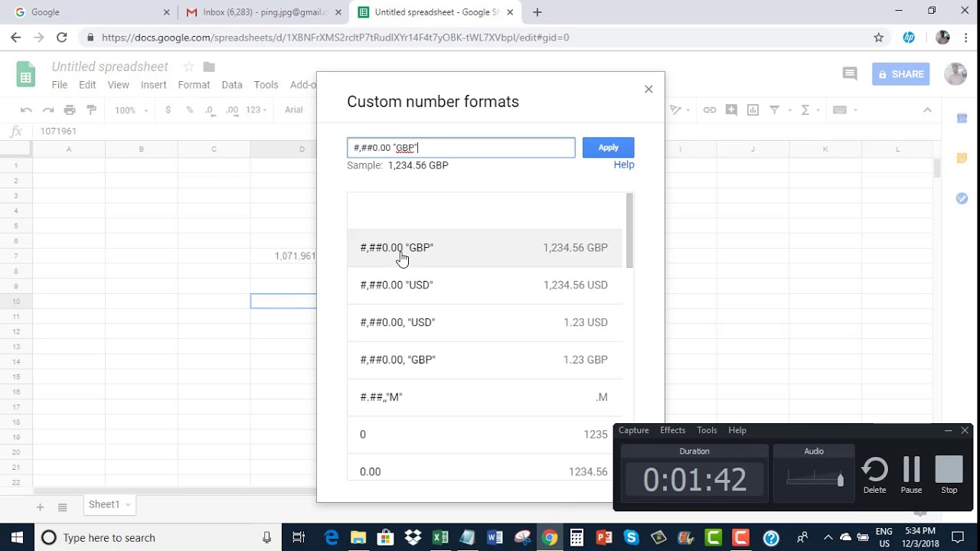The width and height of the screenshot is (980, 551).
Task: Select column A header
Action: [69, 149]
